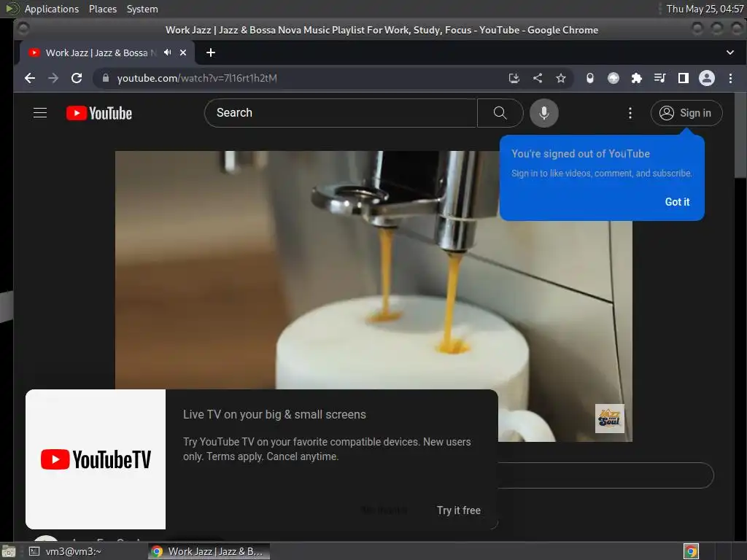The image size is (747, 560).
Task: Open the System menu
Action: pos(142,9)
